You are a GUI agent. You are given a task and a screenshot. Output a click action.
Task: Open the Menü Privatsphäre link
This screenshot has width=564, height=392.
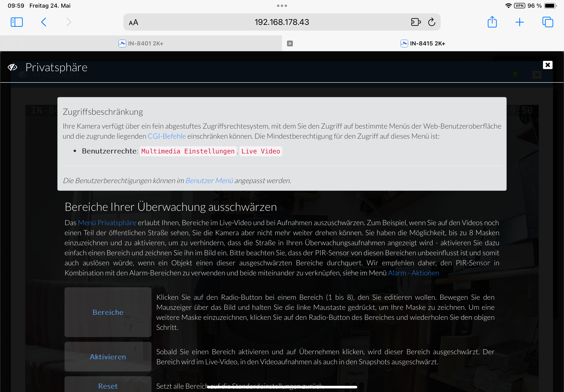coord(107,223)
